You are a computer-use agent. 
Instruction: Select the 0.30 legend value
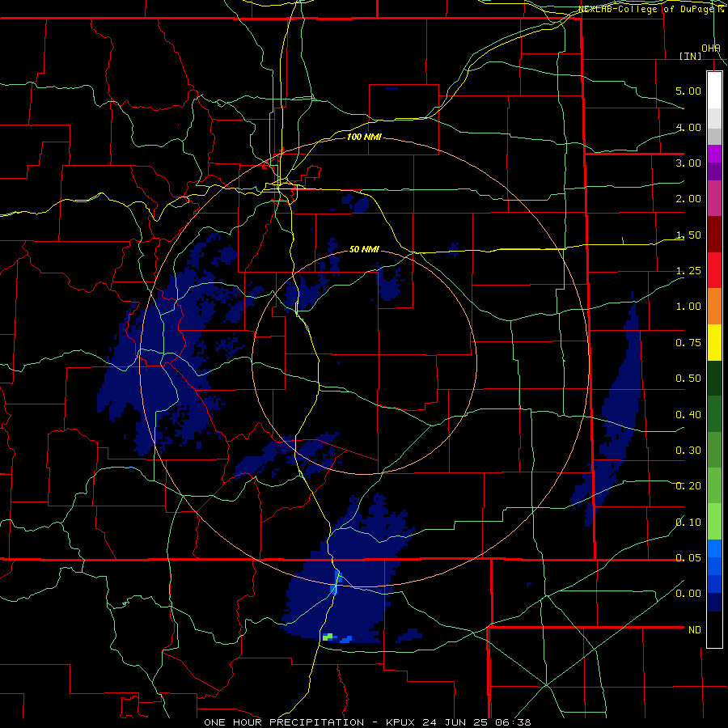pyautogui.click(x=688, y=451)
